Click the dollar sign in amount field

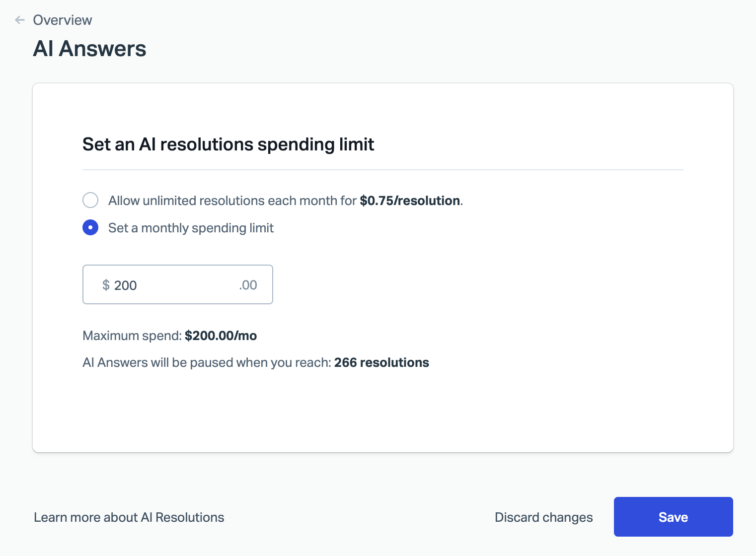coord(106,285)
